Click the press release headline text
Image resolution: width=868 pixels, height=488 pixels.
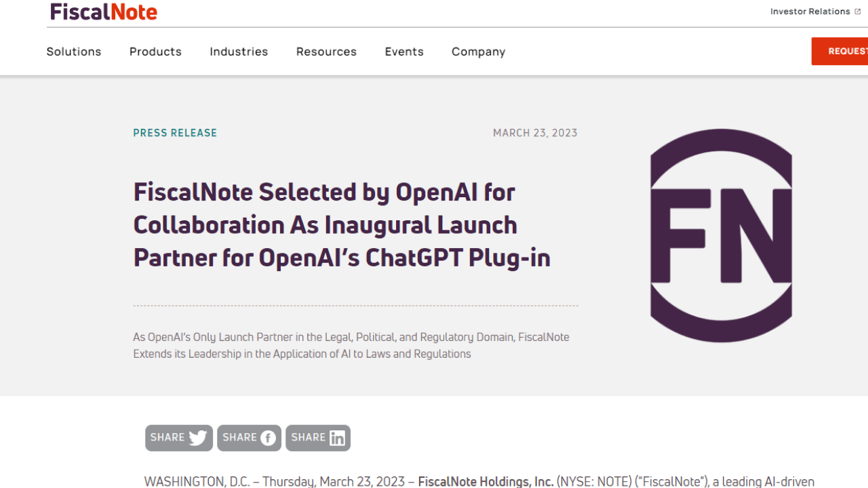coord(342,224)
